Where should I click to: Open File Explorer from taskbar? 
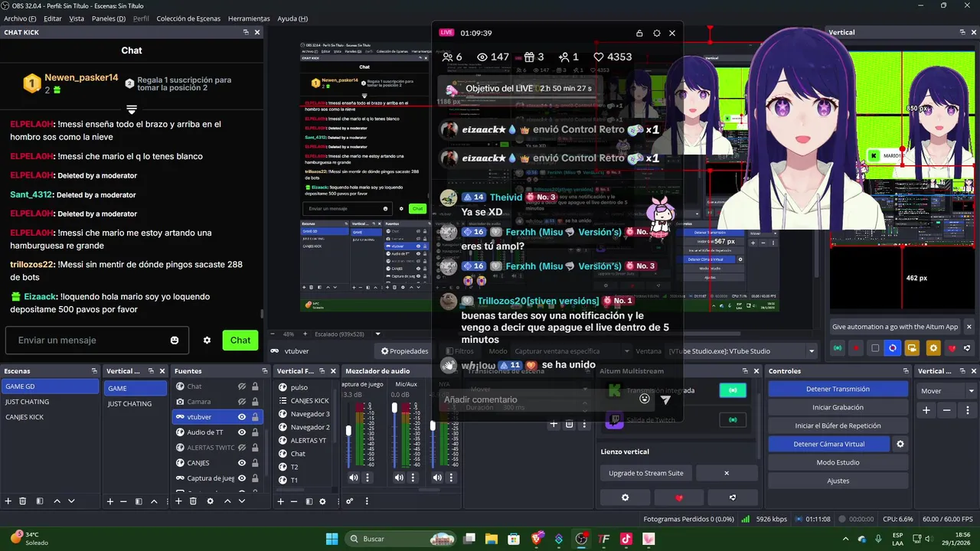click(x=492, y=539)
